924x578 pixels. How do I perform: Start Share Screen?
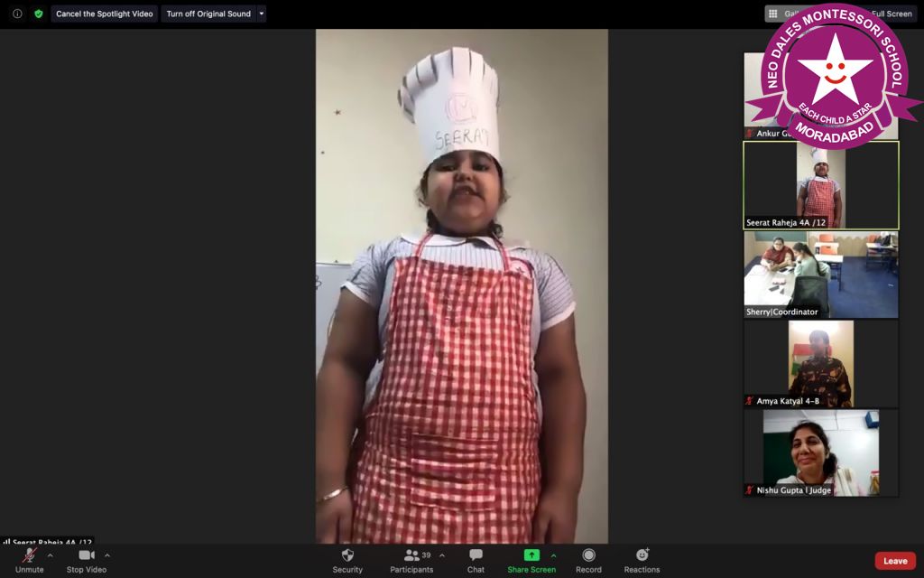click(531, 561)
